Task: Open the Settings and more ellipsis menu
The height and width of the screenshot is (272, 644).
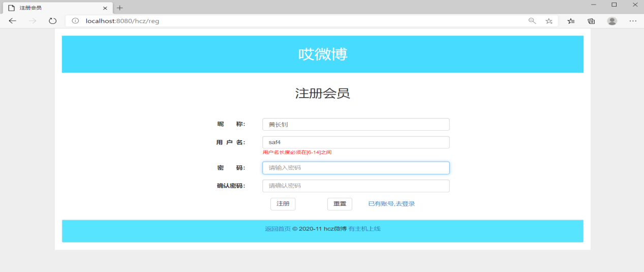Action: click(633, 21)
